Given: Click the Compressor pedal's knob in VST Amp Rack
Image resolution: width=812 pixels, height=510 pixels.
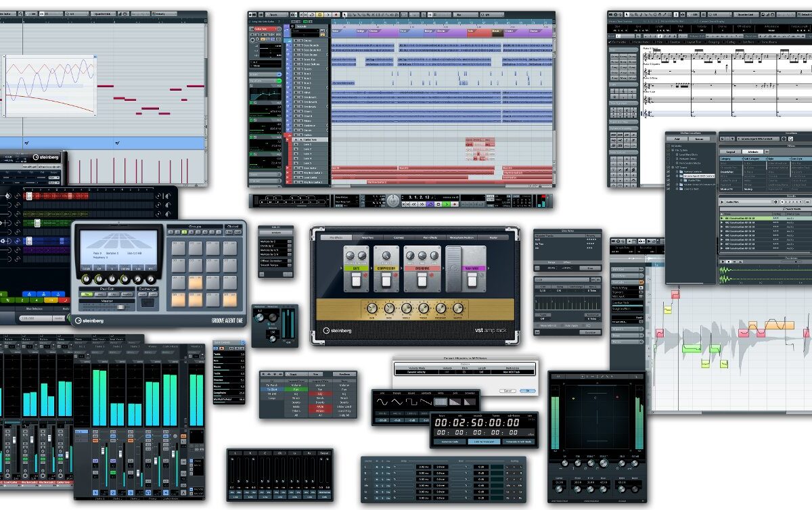Looking at the screenshot, I should (386, 255).
